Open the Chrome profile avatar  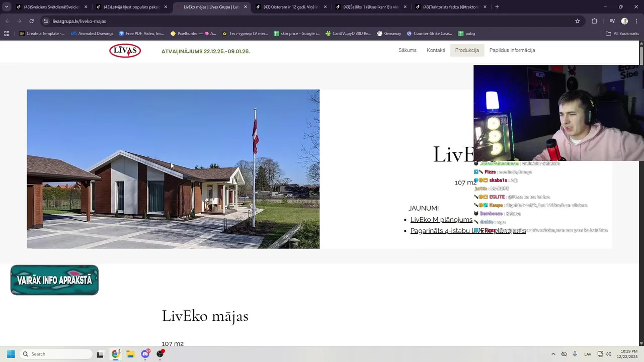(624, 21)
